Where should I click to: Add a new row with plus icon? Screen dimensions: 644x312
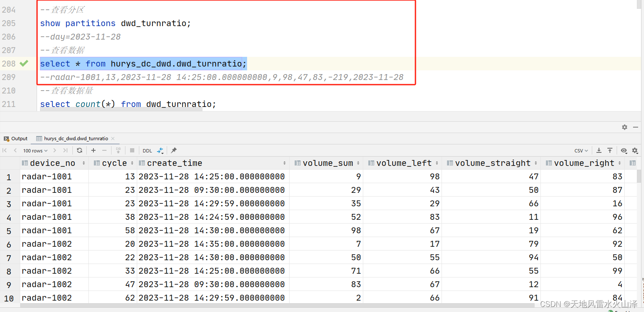pyautogui.click(x=93, y=150)
